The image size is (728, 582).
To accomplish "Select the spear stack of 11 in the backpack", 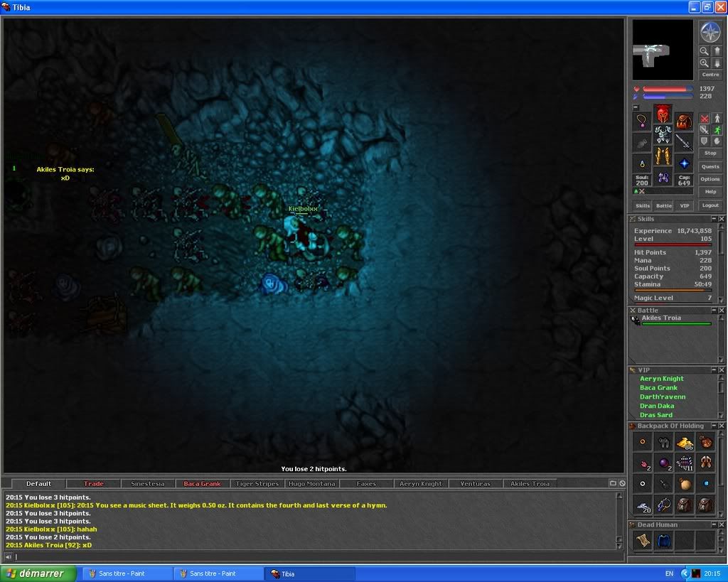I will pyautogui.click(x=685, y=463).
